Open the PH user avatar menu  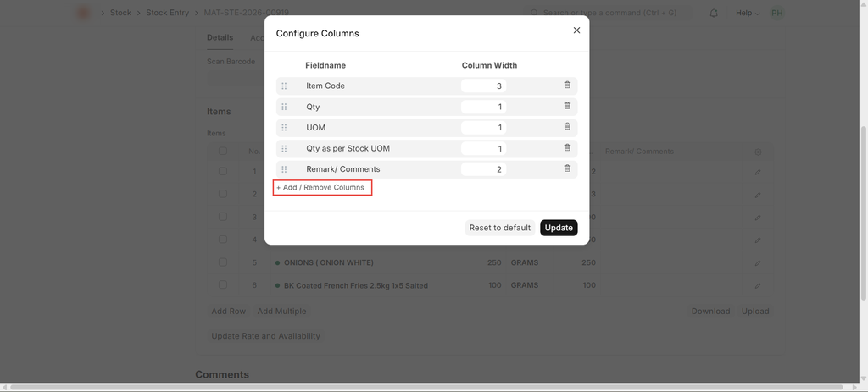point(776,14)
